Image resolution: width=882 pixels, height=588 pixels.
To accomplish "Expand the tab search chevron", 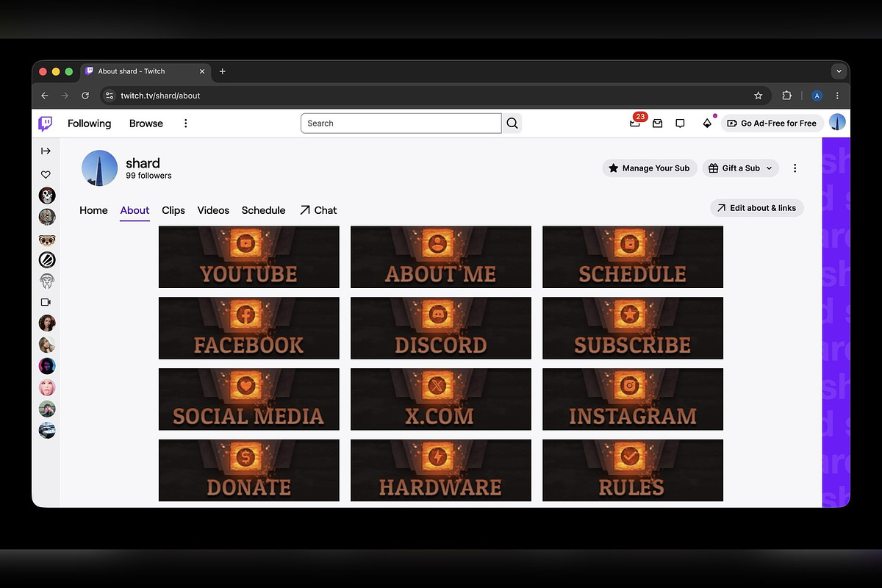I will tap(839, 71).
